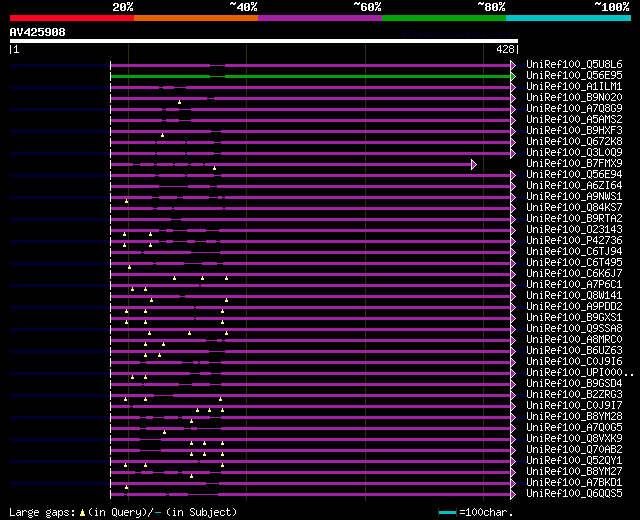Click the arrowhead ending the Q5U8L6 alignment
Viewport: 640px width, 520px height.
pos(513,65)
